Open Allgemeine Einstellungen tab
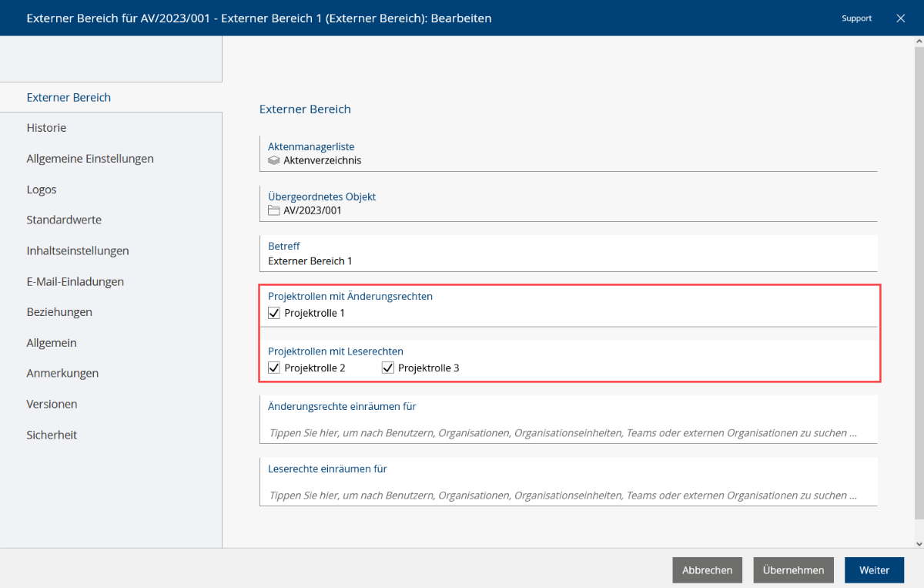This screenshot has height=588, width=924. [x=111, y=159]
